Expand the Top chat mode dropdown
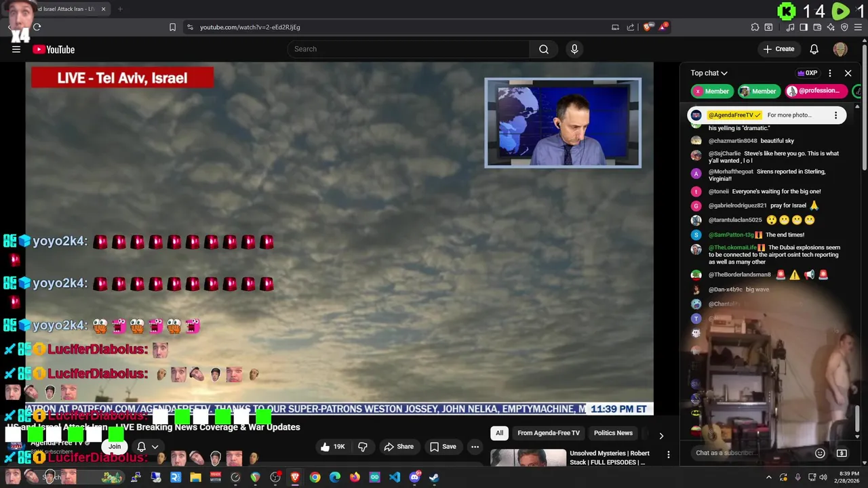 coord(709,73)
